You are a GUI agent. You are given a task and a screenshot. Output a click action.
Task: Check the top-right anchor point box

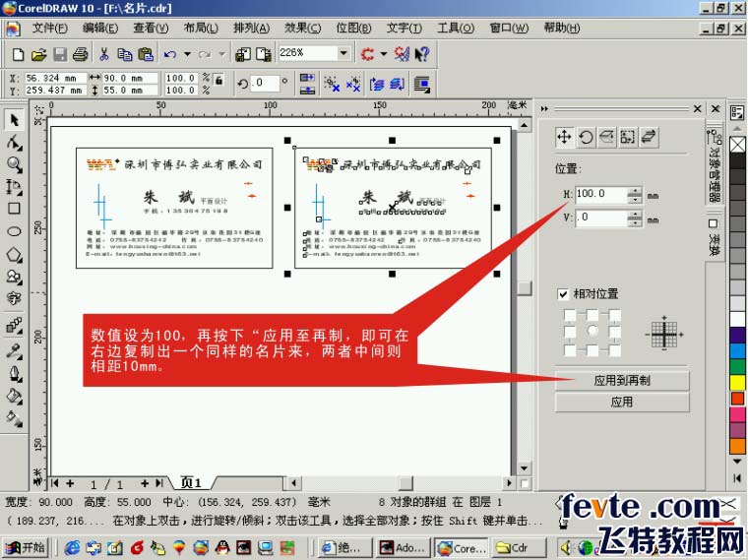[615, 315]
